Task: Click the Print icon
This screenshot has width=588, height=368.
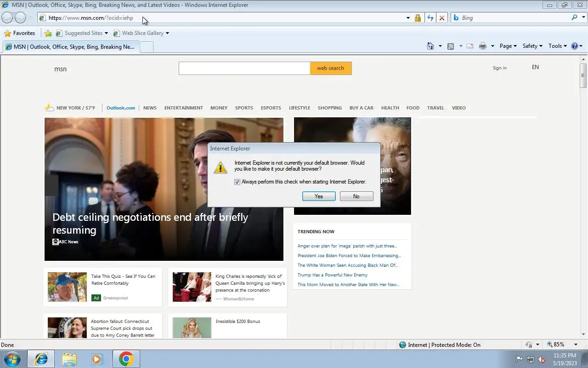Action: pyautogui.click(x=482, y=46)
